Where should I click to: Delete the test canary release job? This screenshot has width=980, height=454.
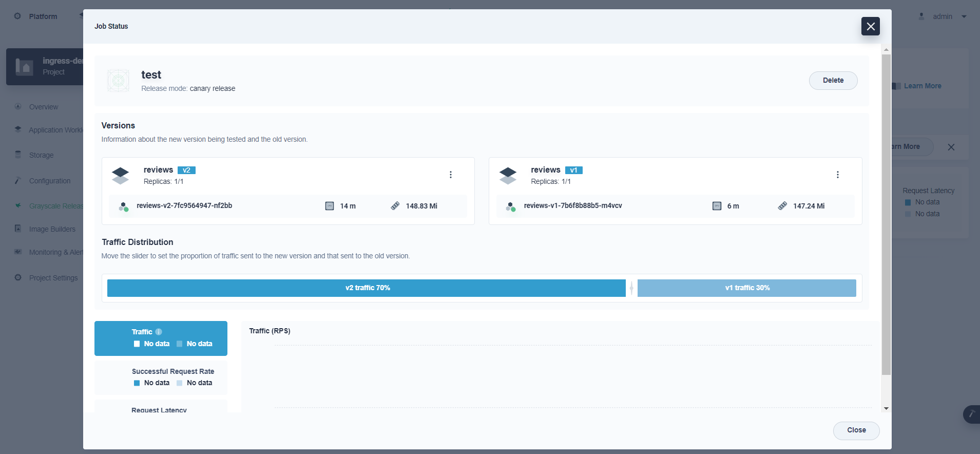(833, 81)
